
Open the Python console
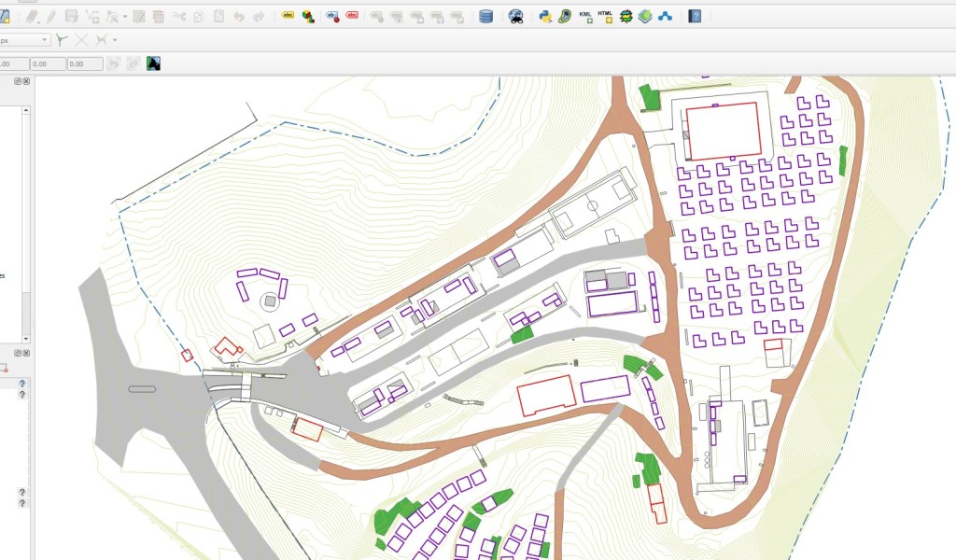(545, 16)
